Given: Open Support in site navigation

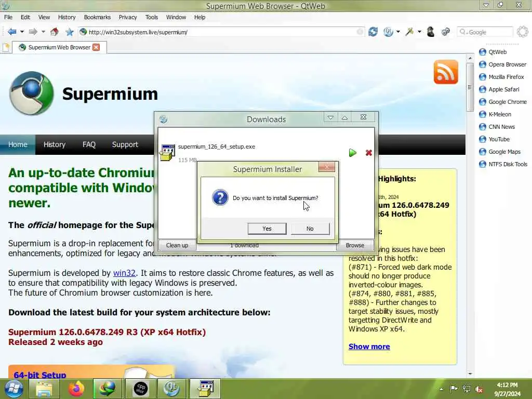Looking at the screenshot, I should pyautogui.click(x=125, y=144).
